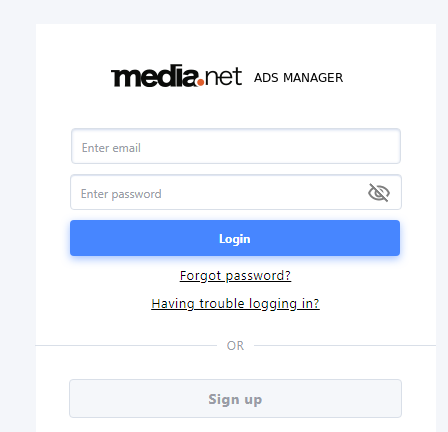Focus the Enter email field
448x432 pixels.
pos(236,146)
